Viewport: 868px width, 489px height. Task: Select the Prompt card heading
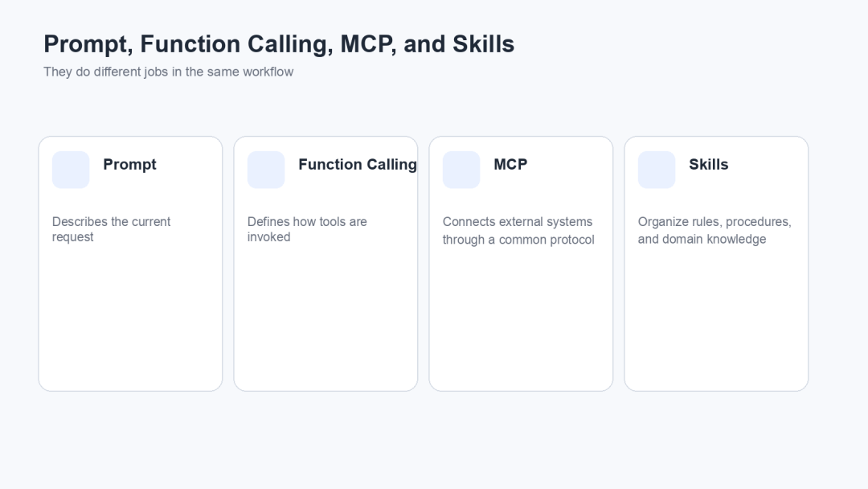point(130,165)
